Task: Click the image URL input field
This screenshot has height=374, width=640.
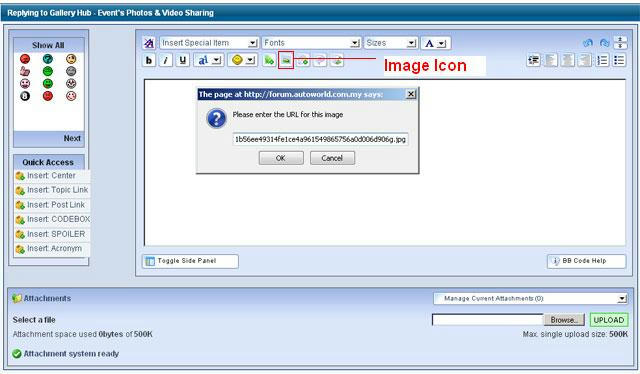Action: coord(320,139)
